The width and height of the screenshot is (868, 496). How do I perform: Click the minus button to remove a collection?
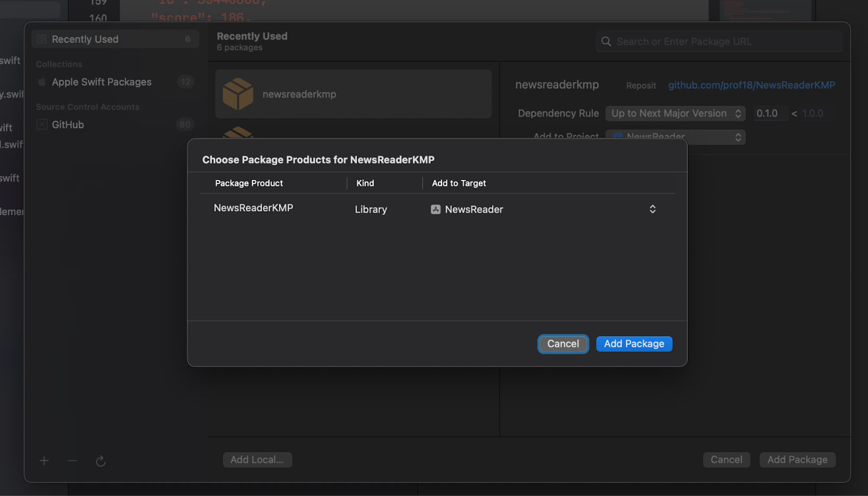point(72,461)
